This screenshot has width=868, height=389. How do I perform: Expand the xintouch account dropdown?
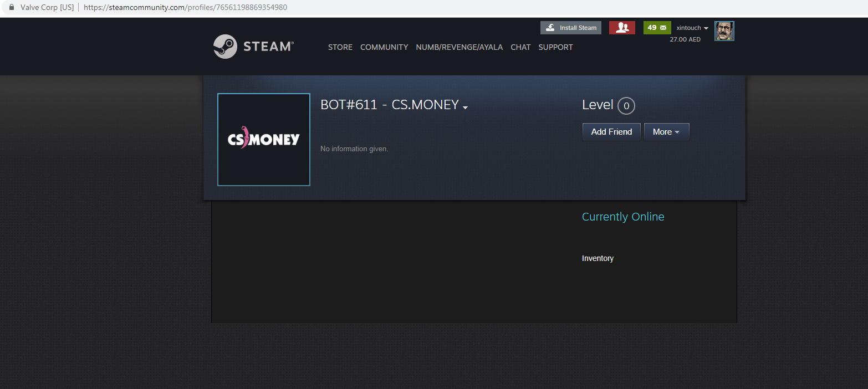tap(692, 28)
